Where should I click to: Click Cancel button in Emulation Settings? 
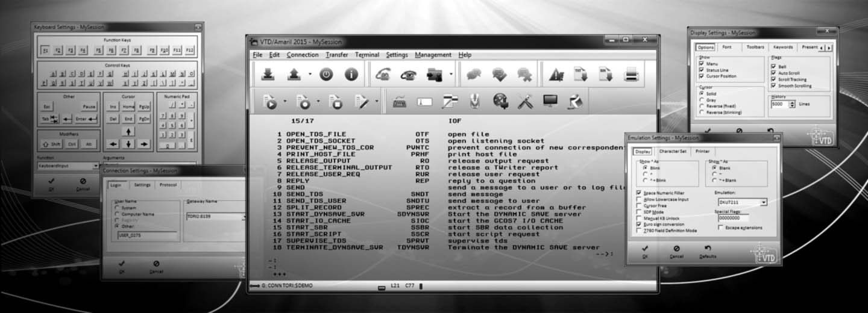pyautogui.click(x=676, y=252)
